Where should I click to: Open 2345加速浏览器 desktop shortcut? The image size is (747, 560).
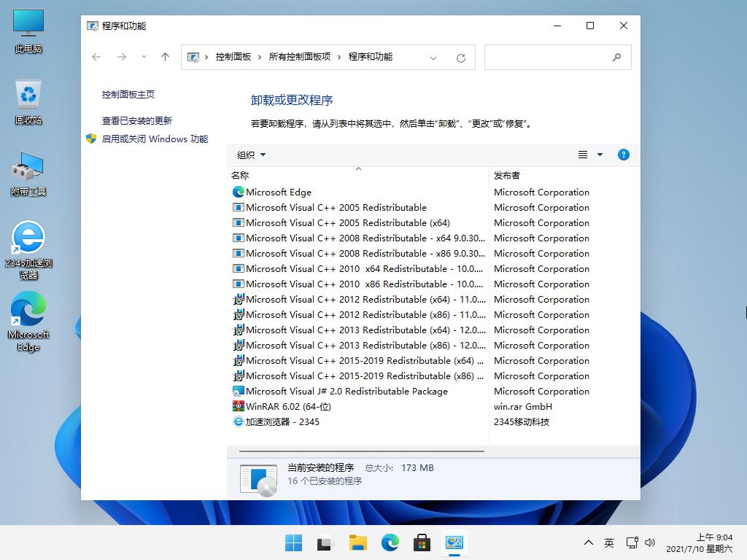28,250
